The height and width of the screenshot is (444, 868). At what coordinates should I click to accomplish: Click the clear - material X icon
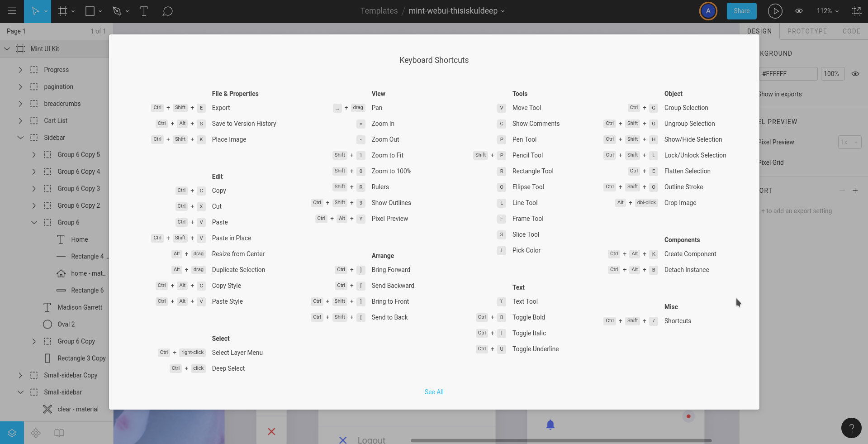pos(47,409)
